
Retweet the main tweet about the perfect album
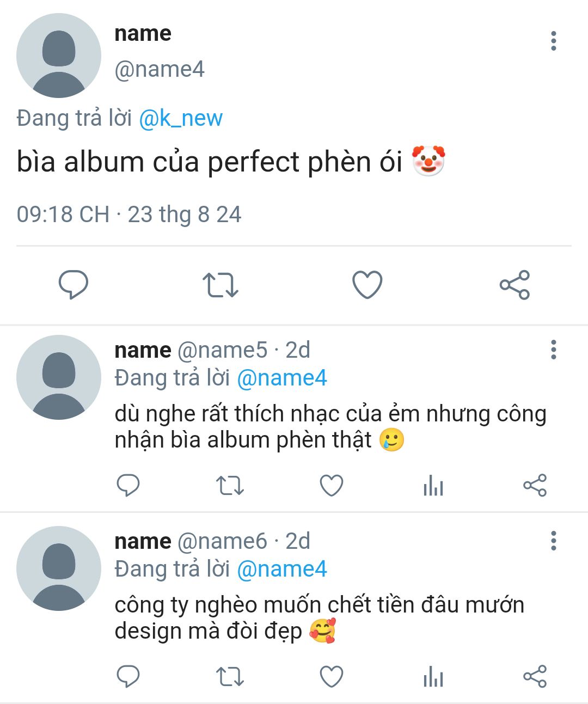pyautogui.click(x=220, y=285)
